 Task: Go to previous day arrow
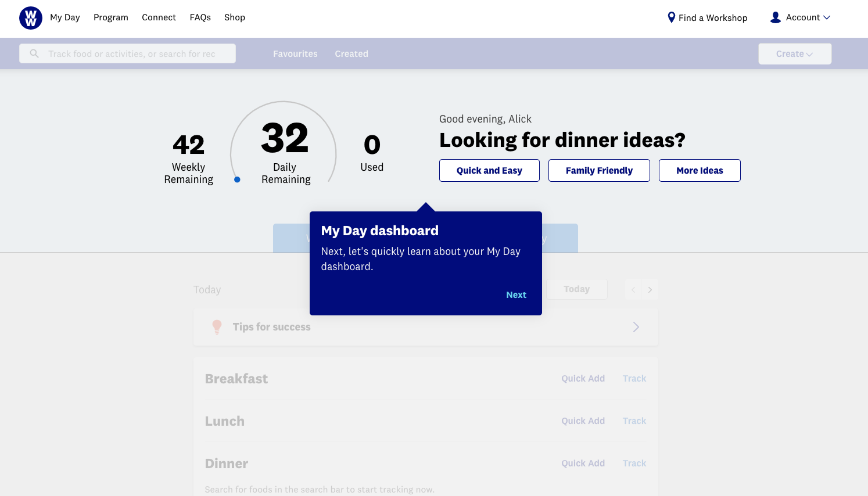tap(633, 290)
